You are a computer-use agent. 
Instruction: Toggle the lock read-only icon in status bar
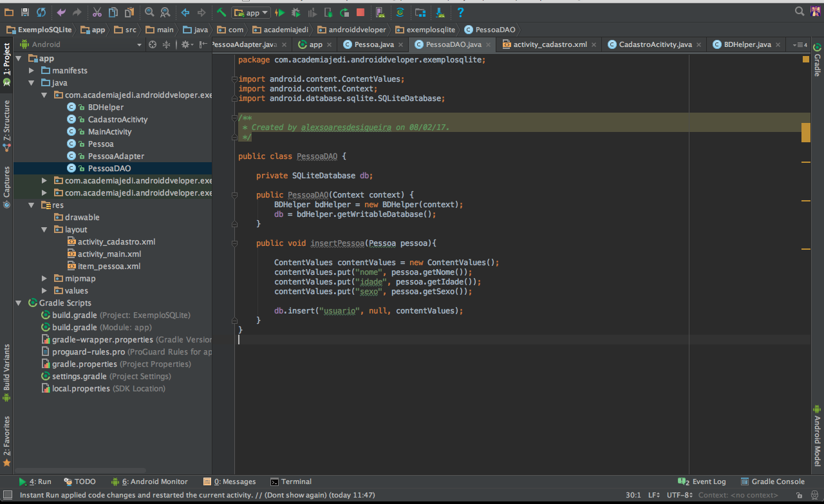point(798,495)
